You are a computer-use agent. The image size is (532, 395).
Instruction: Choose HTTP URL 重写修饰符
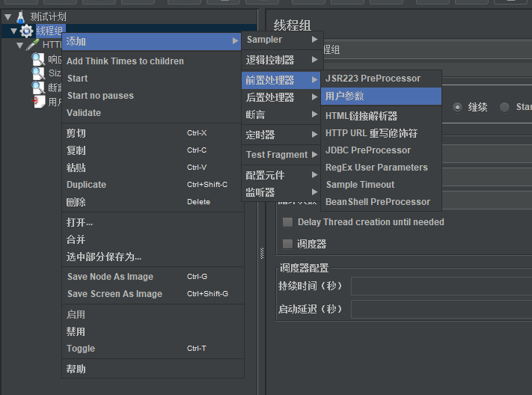(381, 133)
